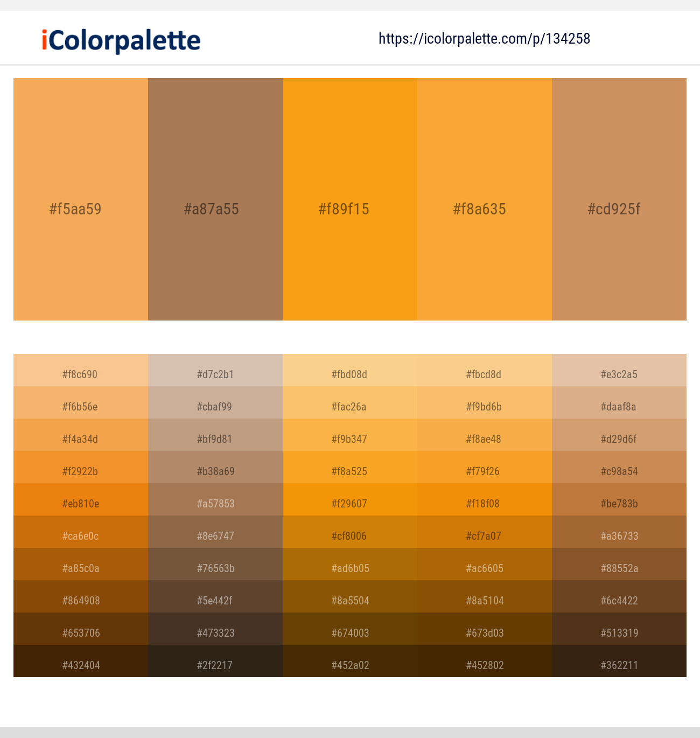
Task: Click the #673d03 dark shade swatch
Action: coord(484,632)
